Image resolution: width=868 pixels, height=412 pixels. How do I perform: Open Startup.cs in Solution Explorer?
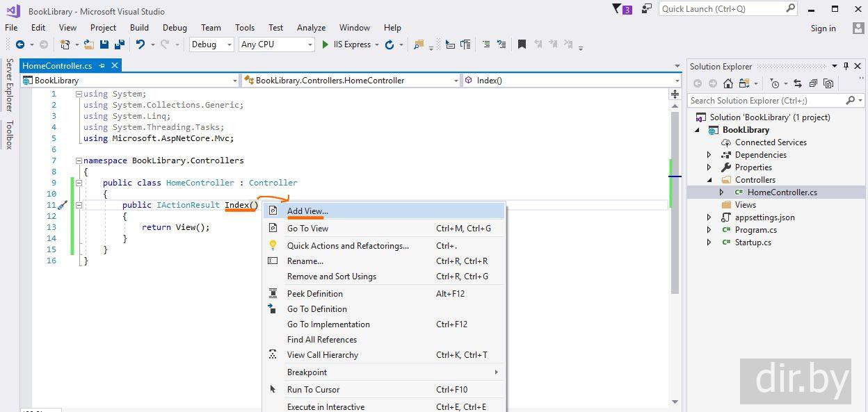[x=753, y=242]
